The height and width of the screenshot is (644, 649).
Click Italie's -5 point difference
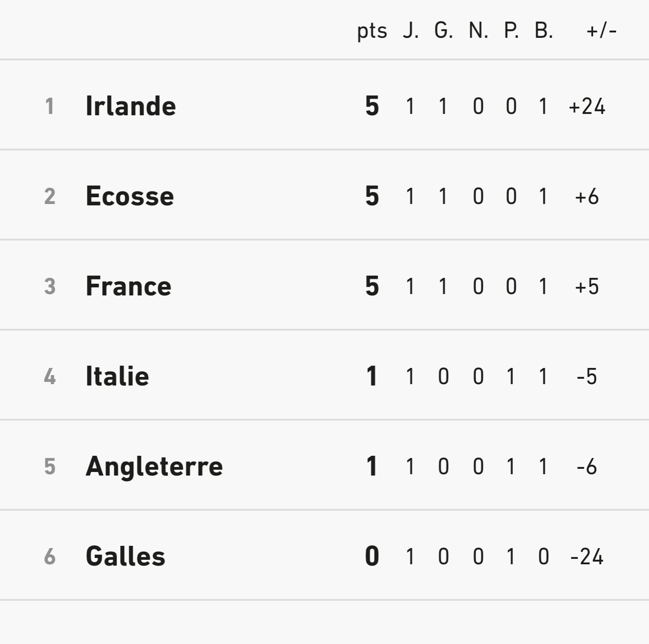[587, 376]
